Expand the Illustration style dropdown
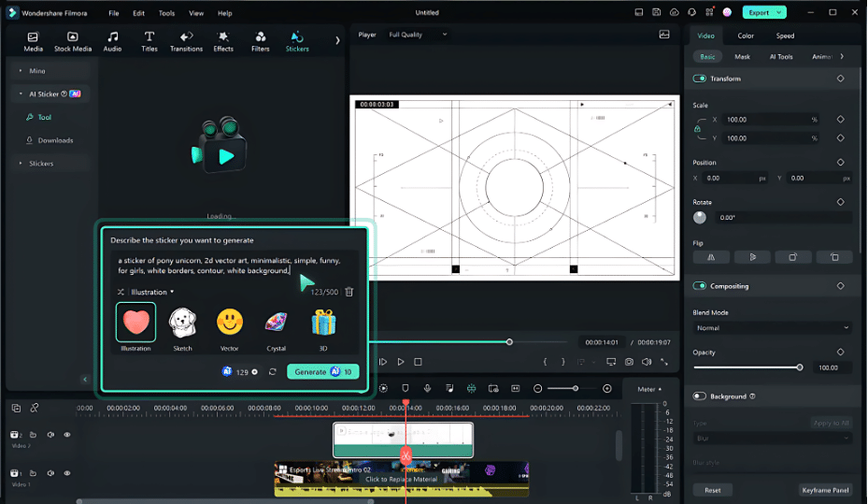 151,292
